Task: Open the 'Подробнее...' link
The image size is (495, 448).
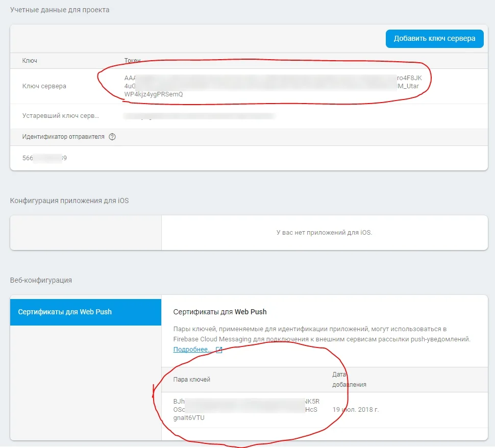Action: coord(193,349)
